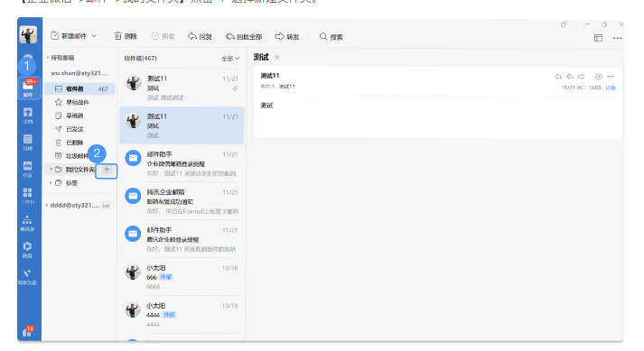Open the 文档 documents sidebar icon
The width and height of the screenshot is (644, 351).
pos(28,115)
